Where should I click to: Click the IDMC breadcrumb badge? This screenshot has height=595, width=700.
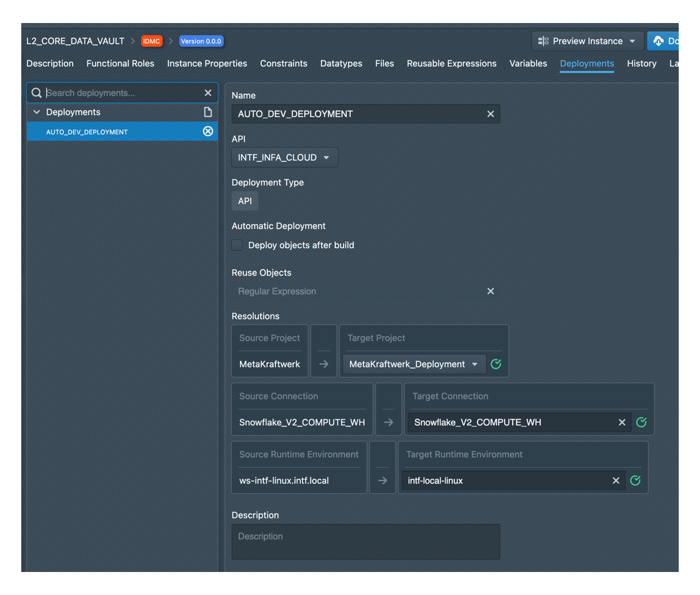pos(151,41)
